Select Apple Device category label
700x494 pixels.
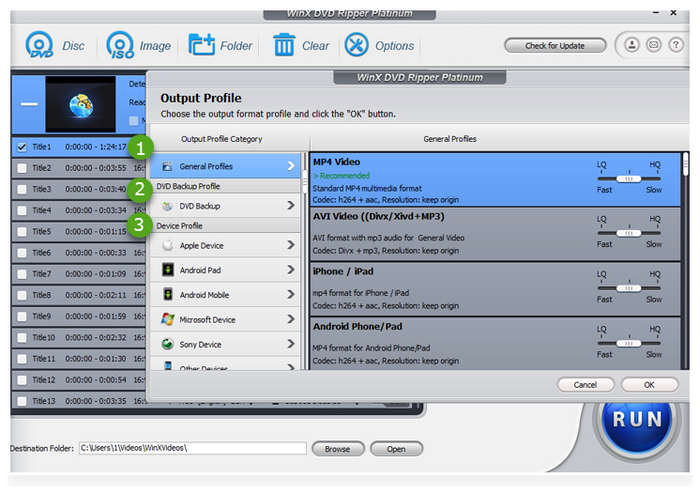point(201,246)
